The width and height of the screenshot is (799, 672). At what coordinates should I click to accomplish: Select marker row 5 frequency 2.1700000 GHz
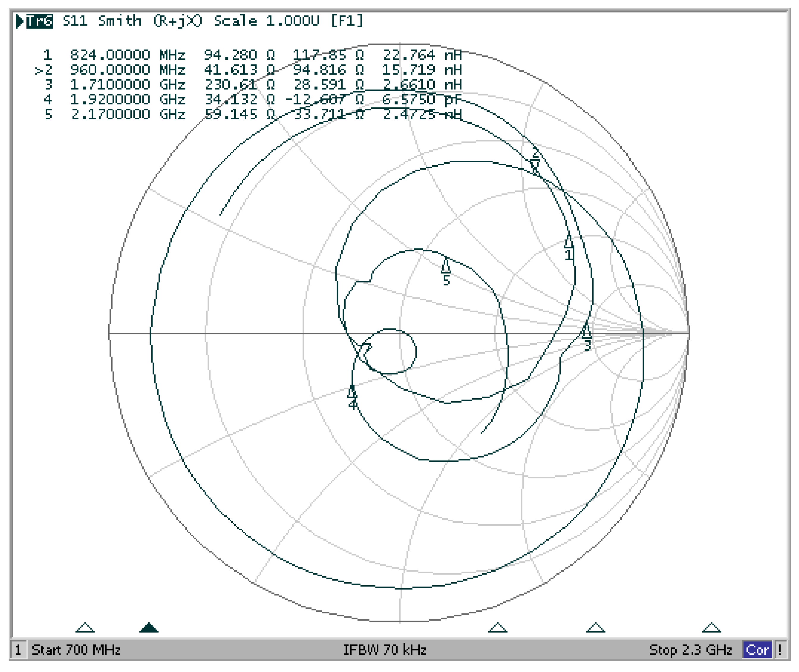coord(128,114)
